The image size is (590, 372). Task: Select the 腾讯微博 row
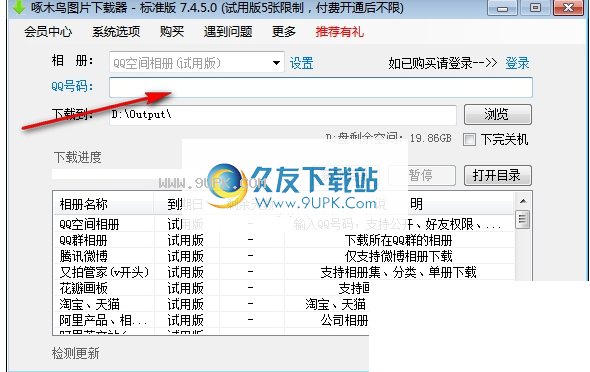pyautogui.click(x=284, y=256)
